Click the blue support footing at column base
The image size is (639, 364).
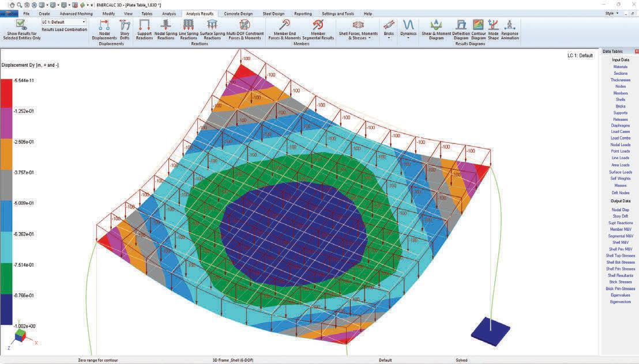[x=491, y=331]
